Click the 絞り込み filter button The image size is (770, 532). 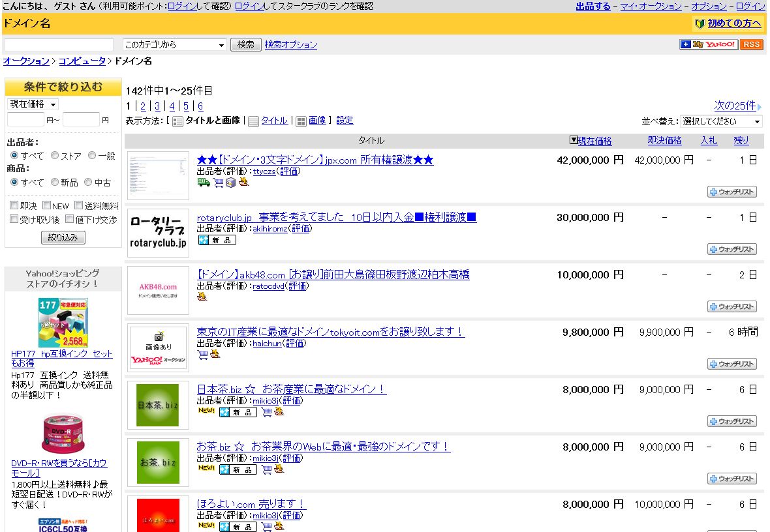63,237
